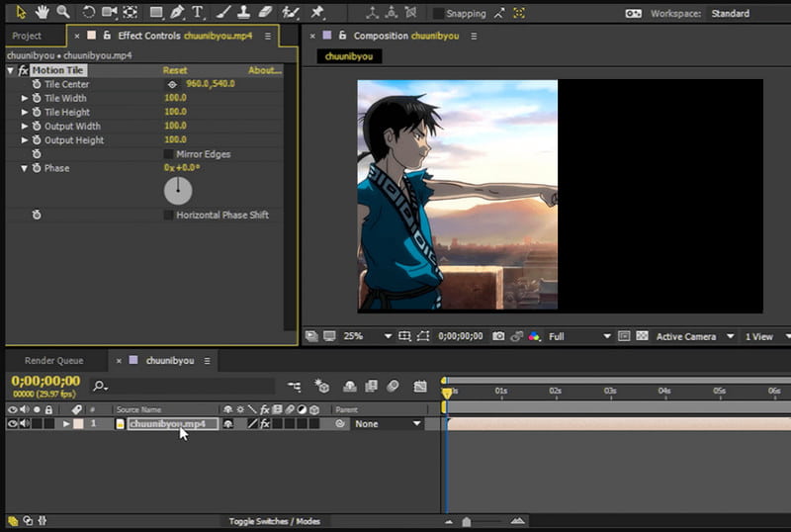Screen dimensions: 791x532
Task: Select the Rotation tool
Action: point(88,12)
